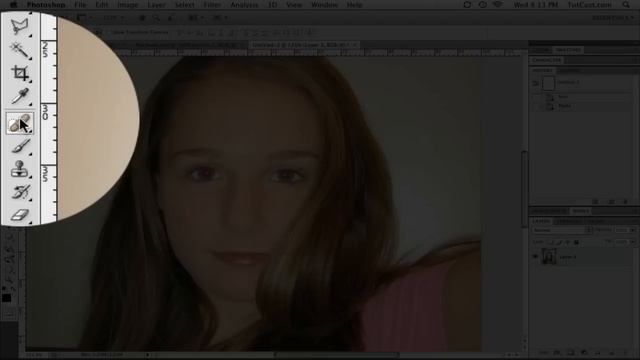This screenshot has height=360, width=640.
Task: Select the Eyedropper tool
Action: 20,97
